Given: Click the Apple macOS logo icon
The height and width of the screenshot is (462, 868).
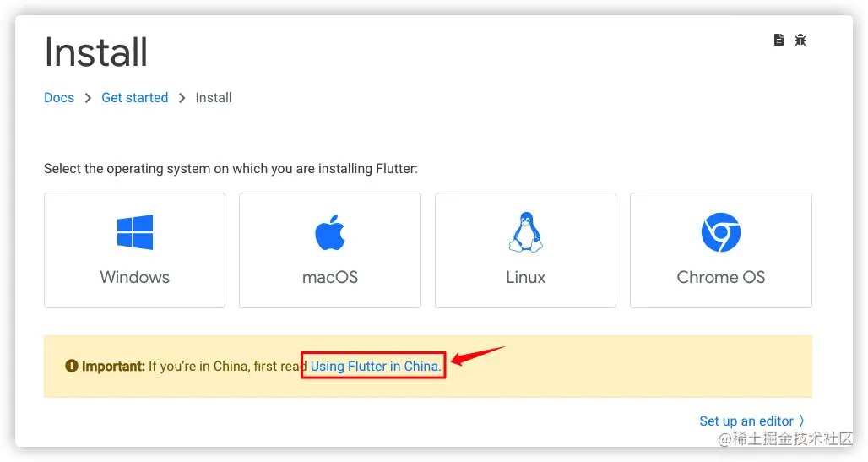Looking at the screenshot, I should (x=330, y=232).
